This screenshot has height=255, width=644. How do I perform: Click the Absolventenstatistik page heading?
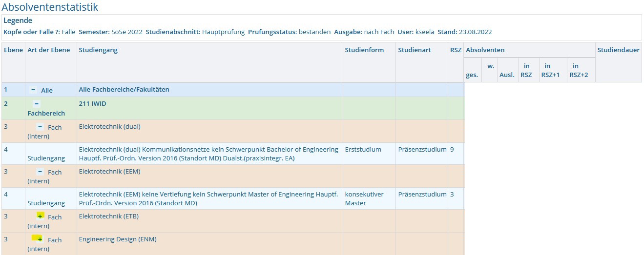(x=50, y=7)
